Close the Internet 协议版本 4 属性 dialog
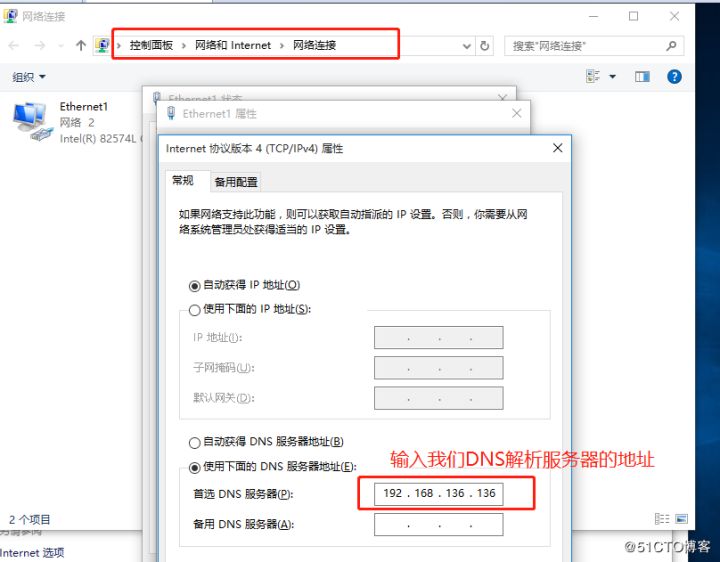The height and width of the screenshot is (562, 720). tap(557, 148)
